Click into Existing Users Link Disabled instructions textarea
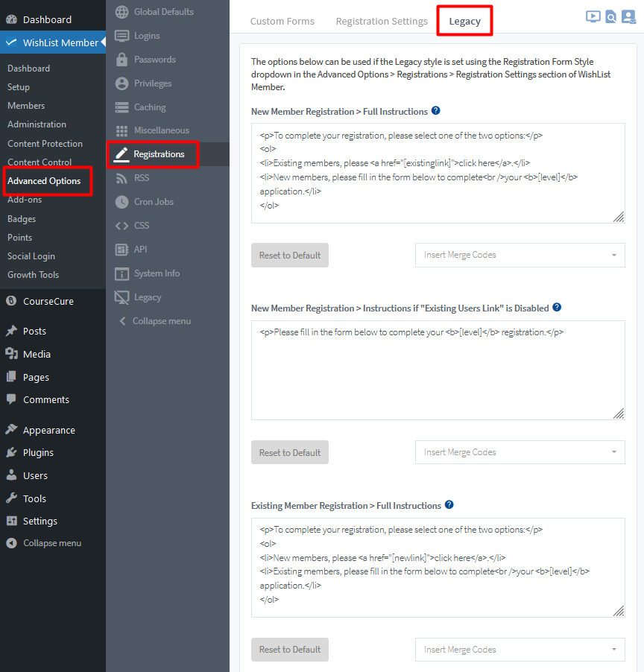The height and width of the screenshot is (672, 644). point(438,370)
